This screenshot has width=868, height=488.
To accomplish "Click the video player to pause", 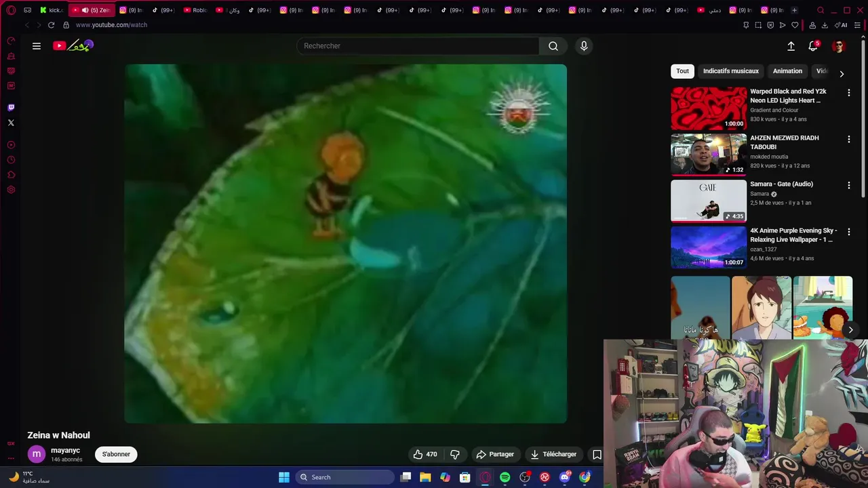I will click(x=345, y=243).
